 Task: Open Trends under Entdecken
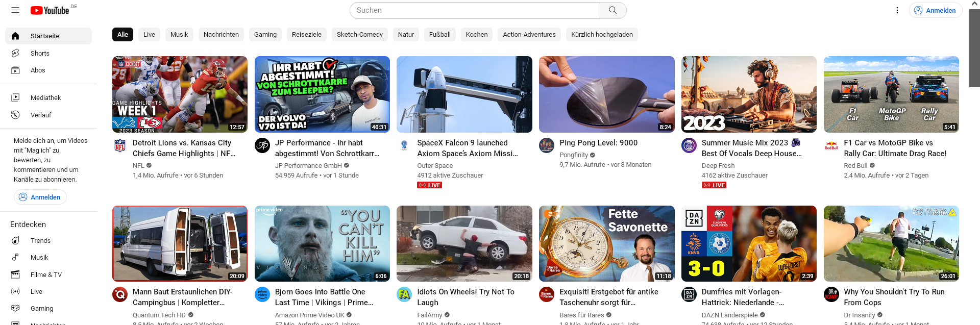(x=48, y=240)
